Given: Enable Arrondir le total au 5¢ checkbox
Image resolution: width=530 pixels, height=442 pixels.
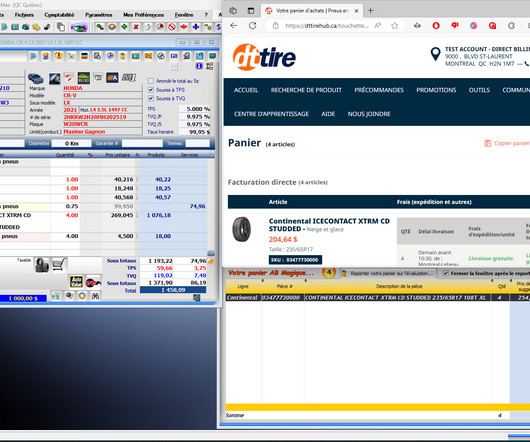Looking at the screenshot, I should coord(151,81).
